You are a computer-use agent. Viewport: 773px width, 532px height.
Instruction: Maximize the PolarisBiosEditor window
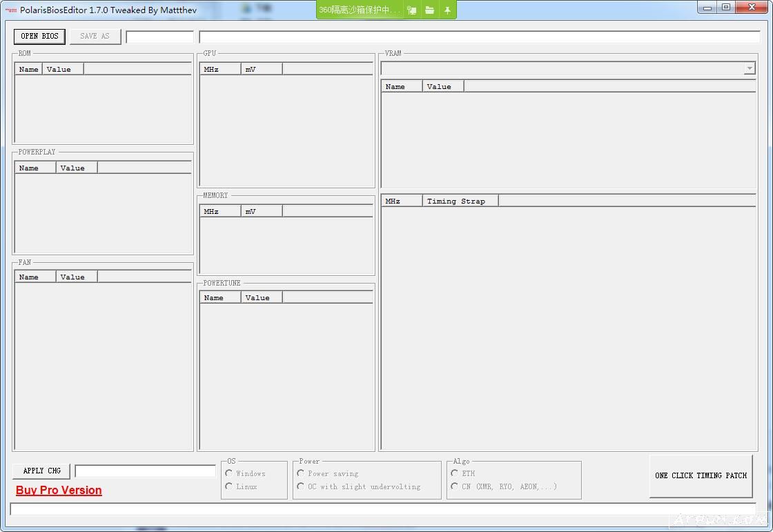click(x=726, y=8)
